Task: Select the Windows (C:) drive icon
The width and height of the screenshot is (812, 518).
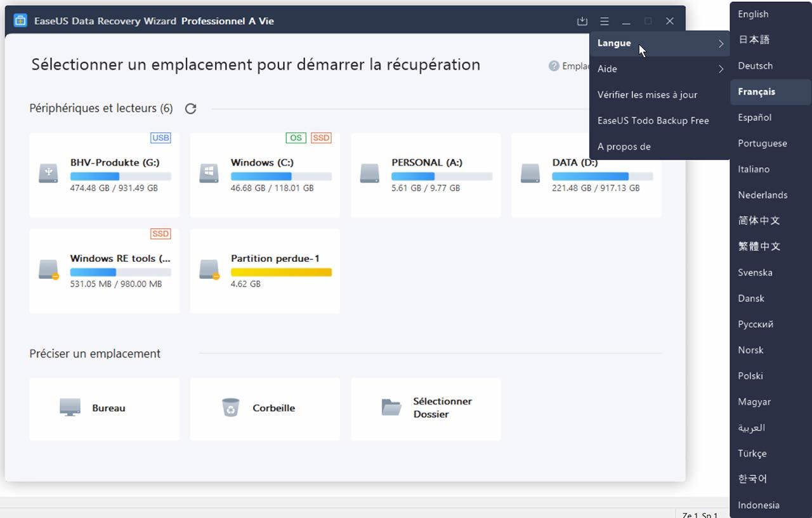Action: coord(209,173)
